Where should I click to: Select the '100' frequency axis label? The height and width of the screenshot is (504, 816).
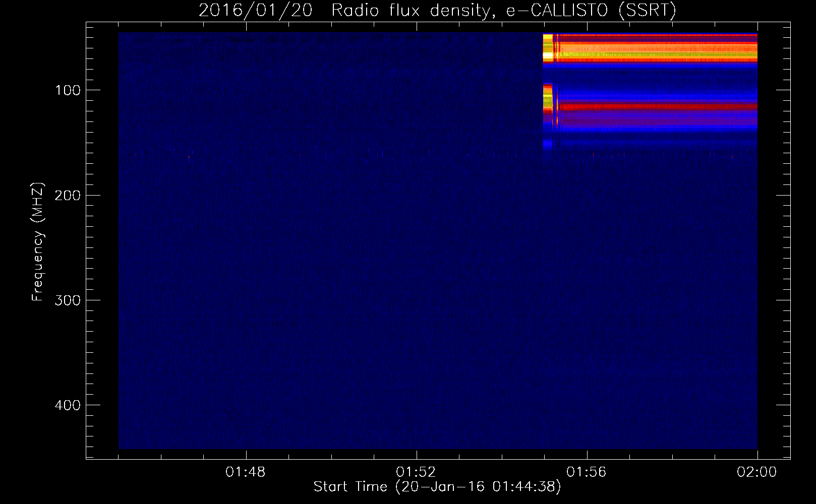tap(68, 91)
